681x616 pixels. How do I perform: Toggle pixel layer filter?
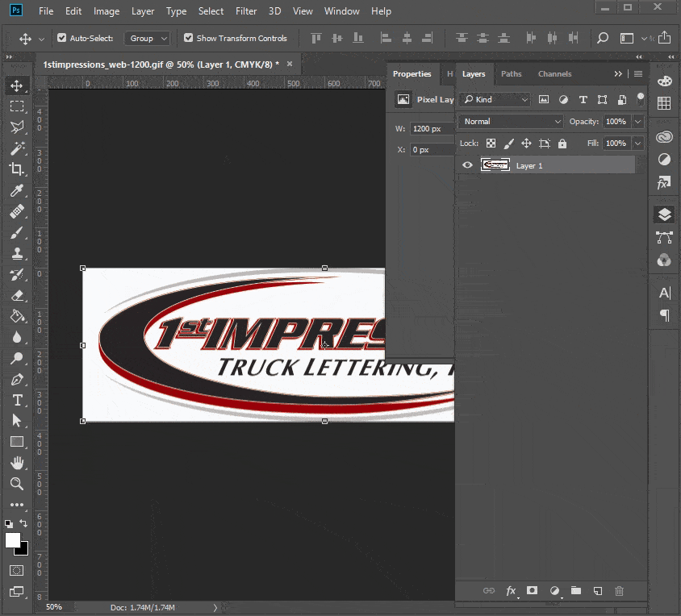(543, 99)
